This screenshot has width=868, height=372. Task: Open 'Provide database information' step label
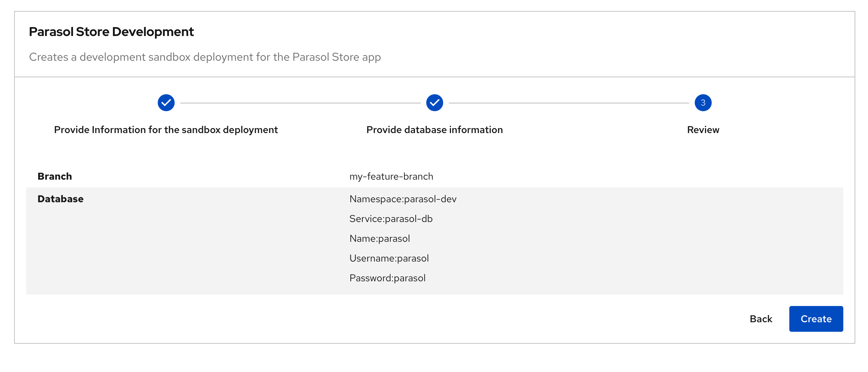435,130
